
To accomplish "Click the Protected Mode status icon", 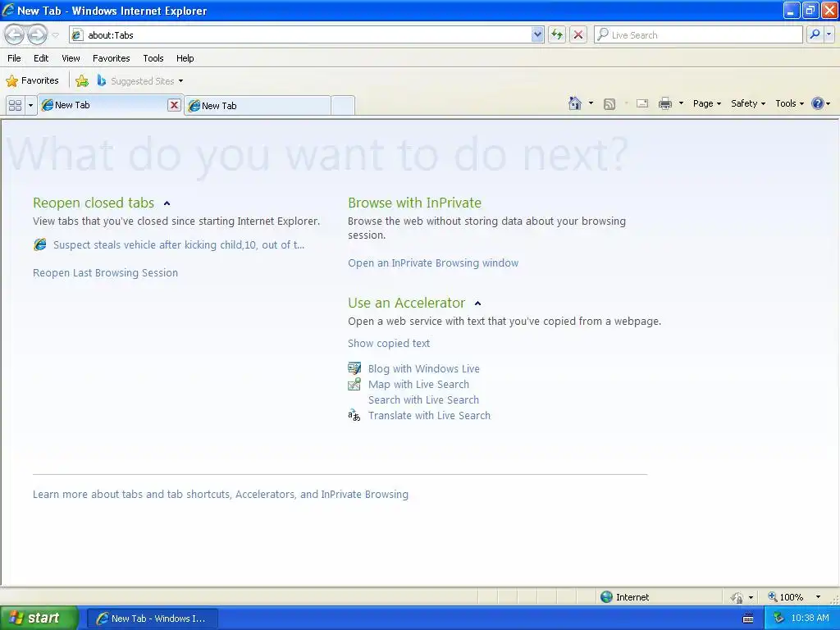I will [x=737, y=597].
